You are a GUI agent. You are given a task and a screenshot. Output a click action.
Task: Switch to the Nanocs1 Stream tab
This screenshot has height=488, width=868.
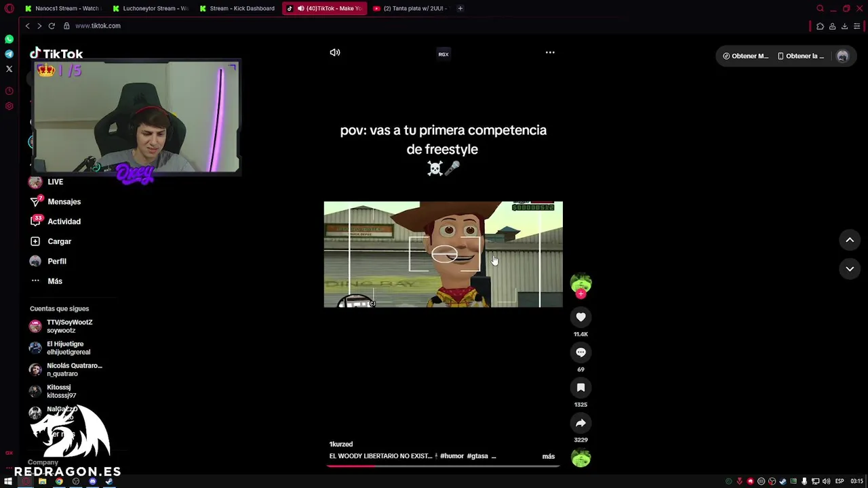coord(62,8)
